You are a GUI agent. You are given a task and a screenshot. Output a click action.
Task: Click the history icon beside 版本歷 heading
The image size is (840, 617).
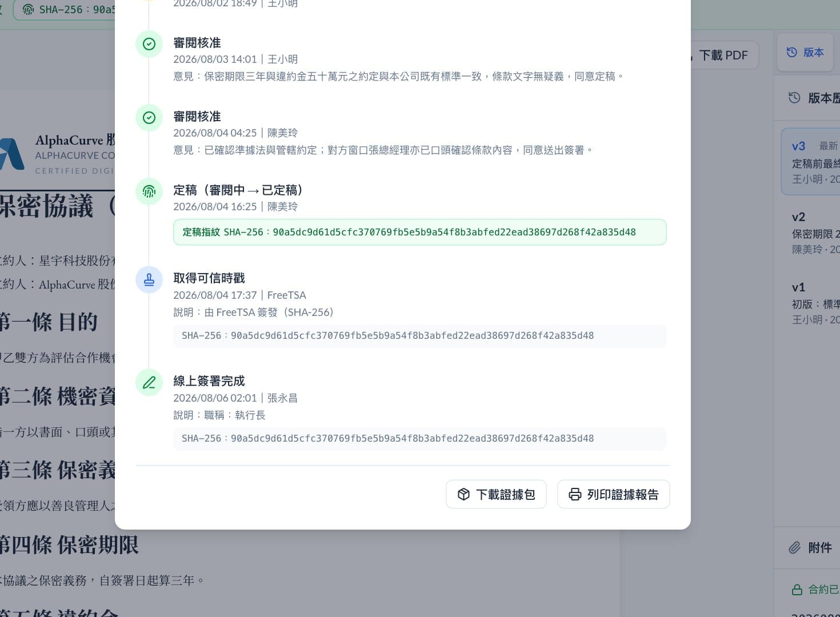(x=794, y=98)
